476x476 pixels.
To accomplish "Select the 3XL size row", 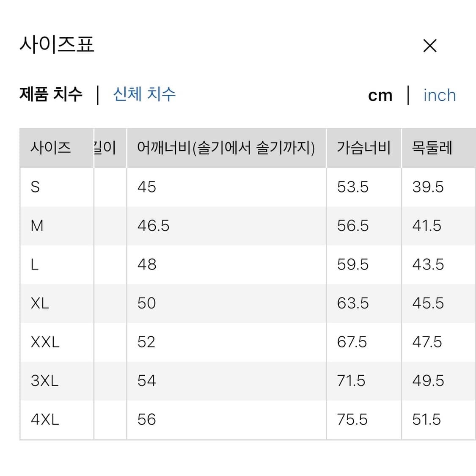I will tap(44, 381).
